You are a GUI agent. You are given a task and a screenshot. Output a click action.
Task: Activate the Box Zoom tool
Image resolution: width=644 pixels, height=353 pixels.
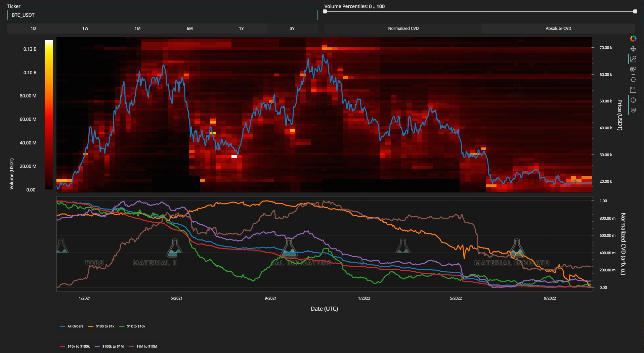pos(633,59)
